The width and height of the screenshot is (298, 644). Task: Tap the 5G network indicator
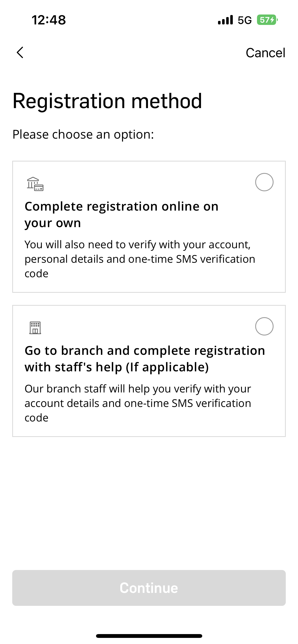tap(245, 20)
